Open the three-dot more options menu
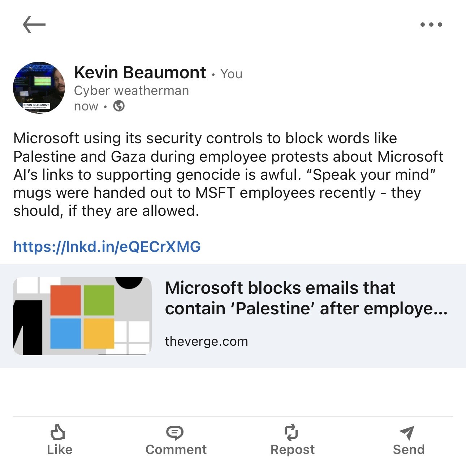The width and height of the screenshot is (466, 476). (x=431, y=25)
